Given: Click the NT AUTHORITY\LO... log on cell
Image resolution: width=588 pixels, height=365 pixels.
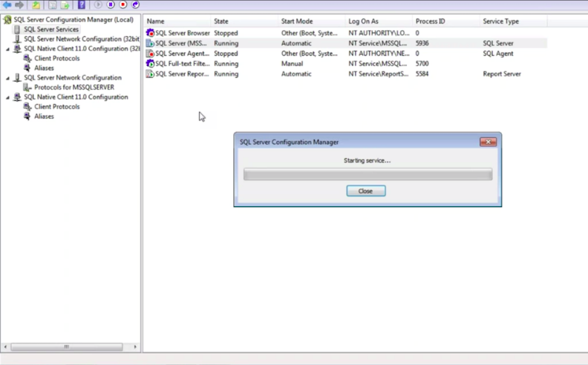Looking at the screenshot, I should coord(379,33).
